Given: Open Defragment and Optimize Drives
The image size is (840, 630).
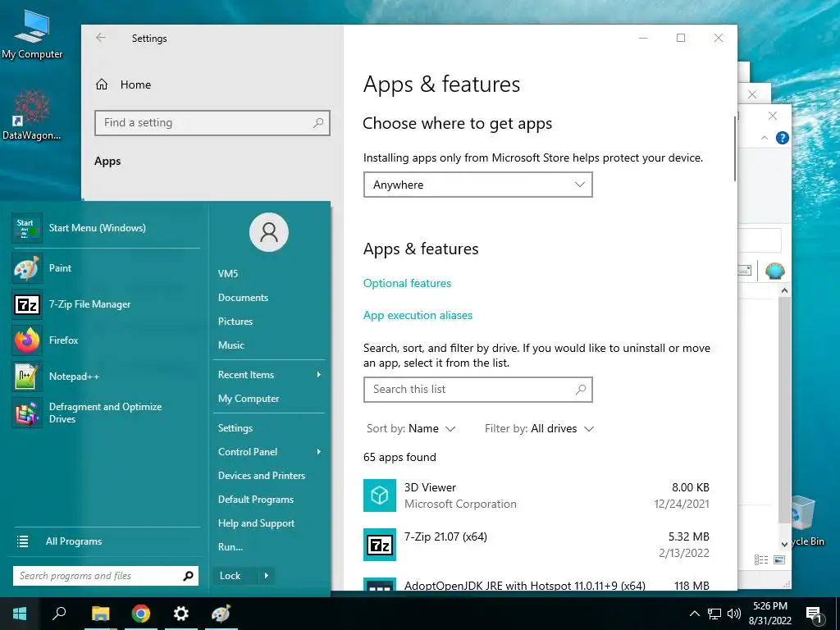Looking at the screenshot, I should 106,413.
